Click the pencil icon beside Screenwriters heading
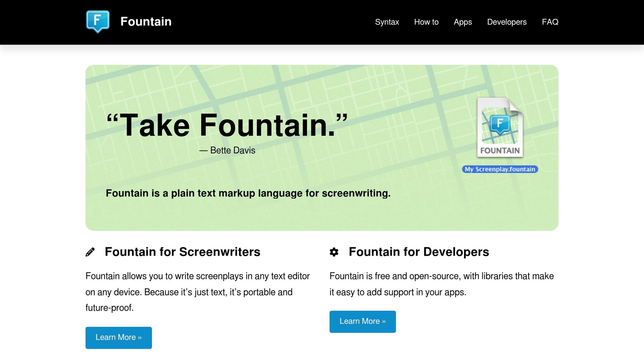The height and width of the screenshot is (362, 644). (90, 252)
